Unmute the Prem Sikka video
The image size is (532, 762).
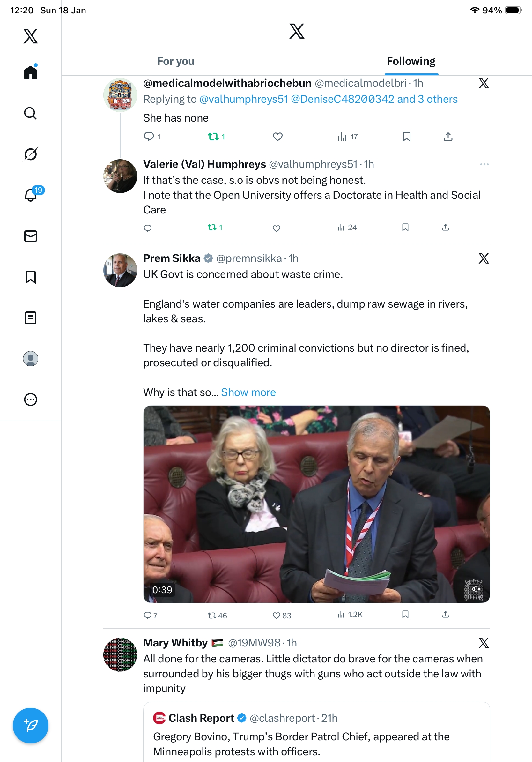click(476, 589)
